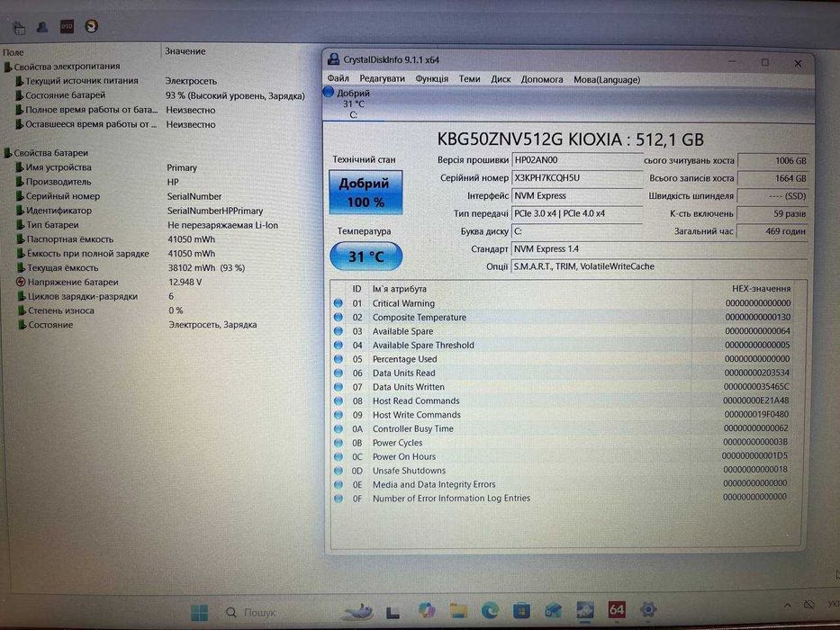840x630 pixels.
Task: Open the report icon in AIDA64 toolbar
Action: 19,27
